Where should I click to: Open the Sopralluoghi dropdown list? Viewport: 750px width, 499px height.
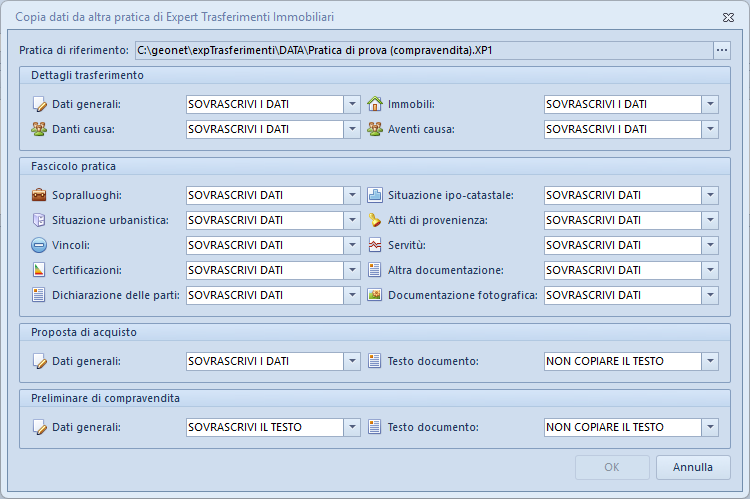(351, 195)
